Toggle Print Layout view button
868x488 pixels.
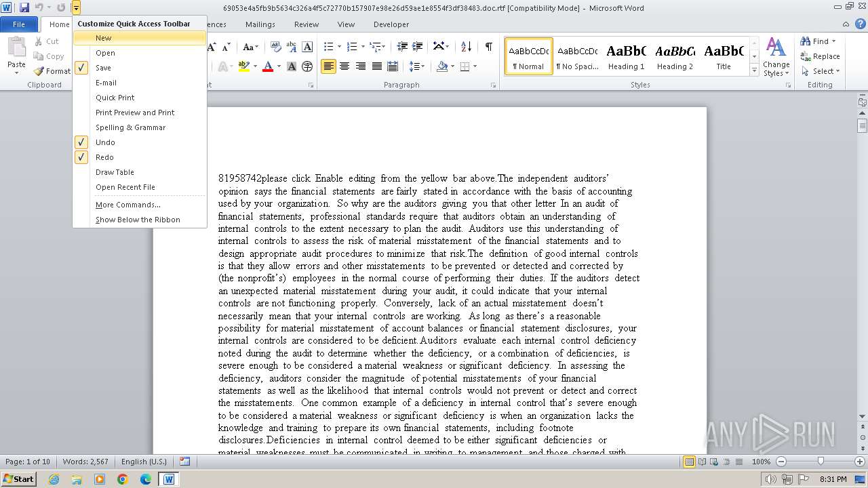tap(690, 462)
